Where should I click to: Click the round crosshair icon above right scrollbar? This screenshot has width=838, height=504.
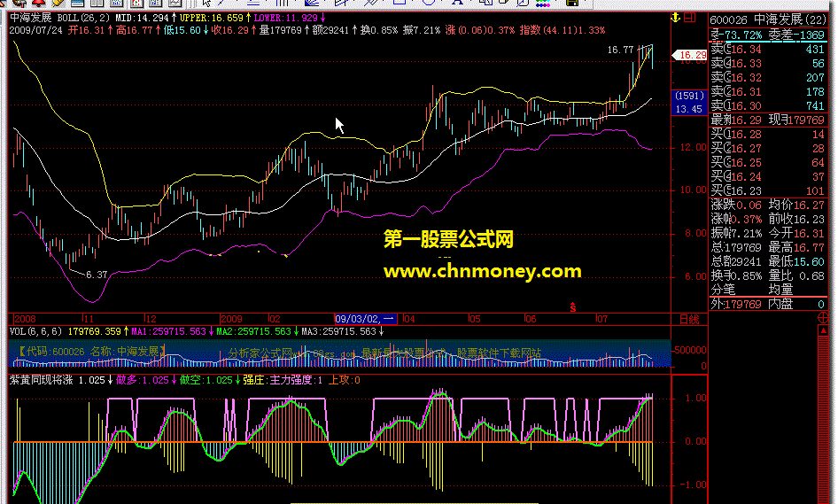(x=823, y=318)
